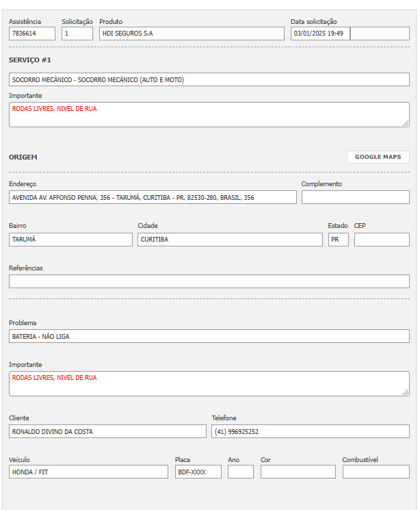
Task: Click the empty Referências field
Action: [x=209, y=281]
